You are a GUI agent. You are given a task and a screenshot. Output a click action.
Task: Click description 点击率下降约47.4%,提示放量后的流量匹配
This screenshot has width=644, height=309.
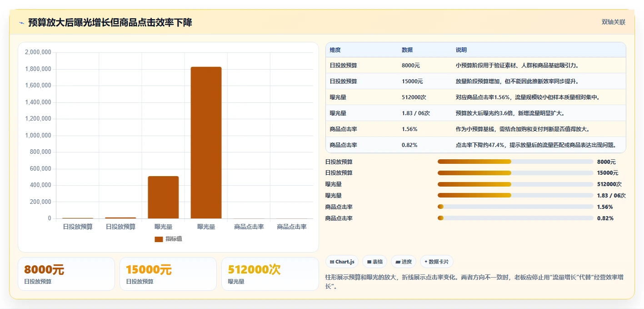[x=536, y=145]
